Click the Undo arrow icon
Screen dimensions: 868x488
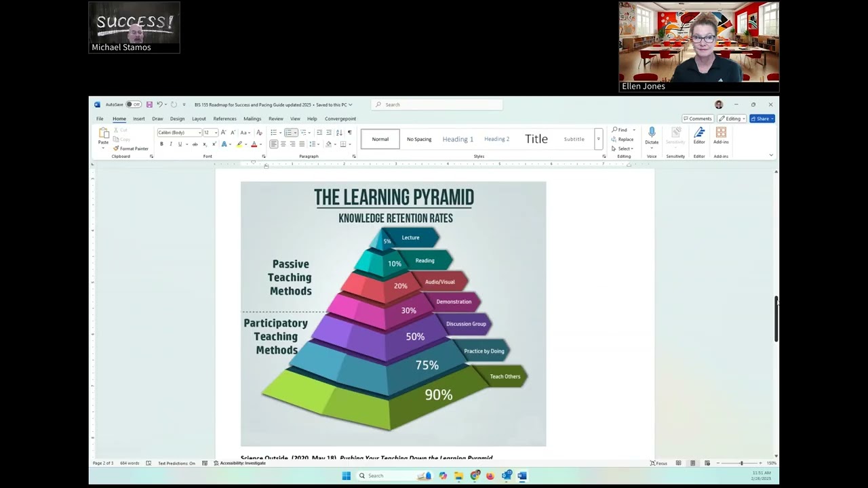[x=159, y=104]
